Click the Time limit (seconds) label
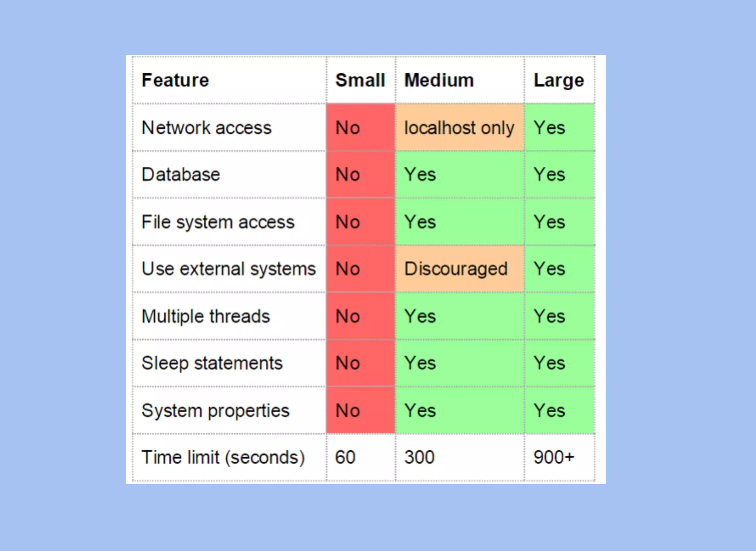Screen dimensions: 756x551 [x=223, y=458]
